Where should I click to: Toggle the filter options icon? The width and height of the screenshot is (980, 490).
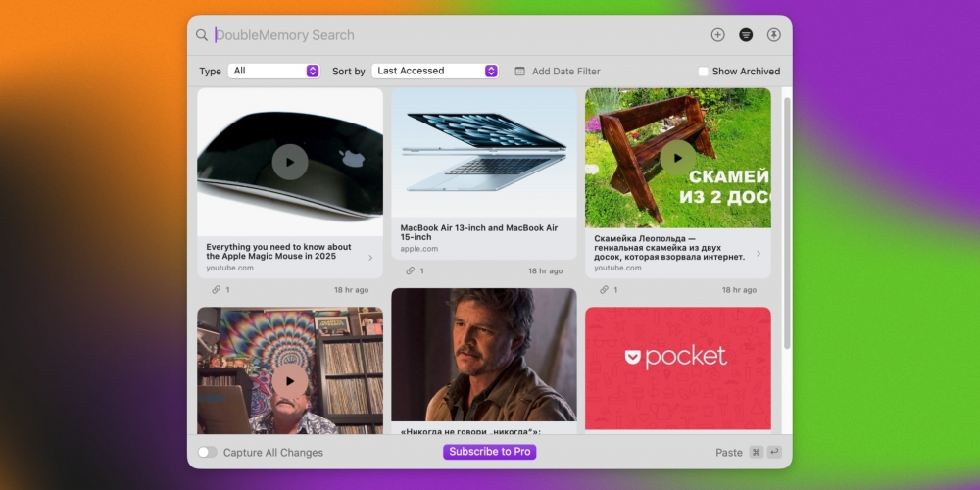[x=746, y=35]
